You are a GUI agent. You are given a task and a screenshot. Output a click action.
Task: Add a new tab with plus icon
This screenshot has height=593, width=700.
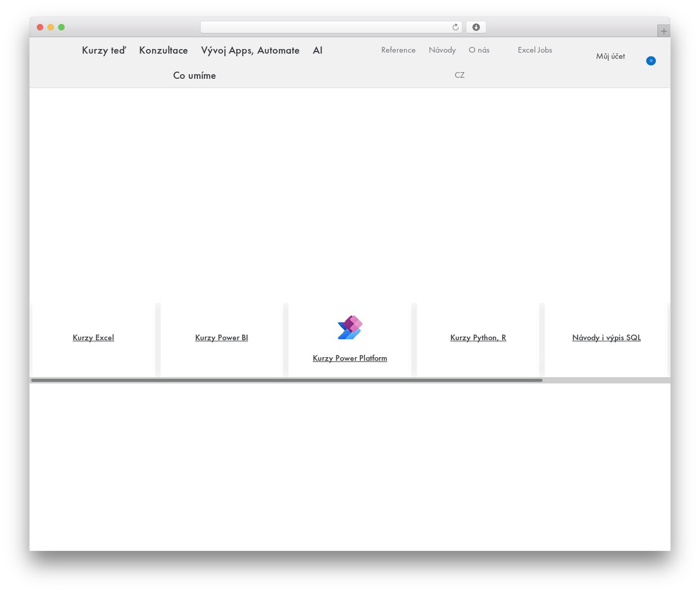tap(663, 31)
